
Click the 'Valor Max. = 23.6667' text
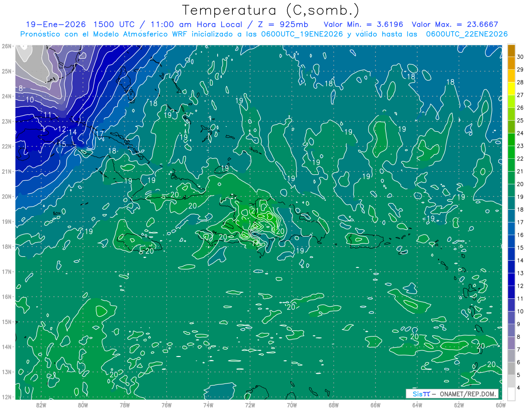(x=454, y=24)
